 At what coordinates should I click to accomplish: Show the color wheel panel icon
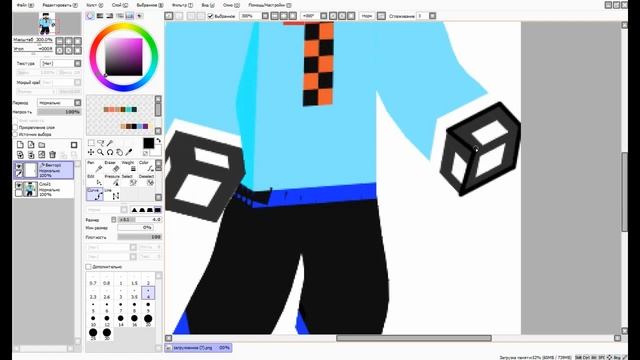[90, 16]
